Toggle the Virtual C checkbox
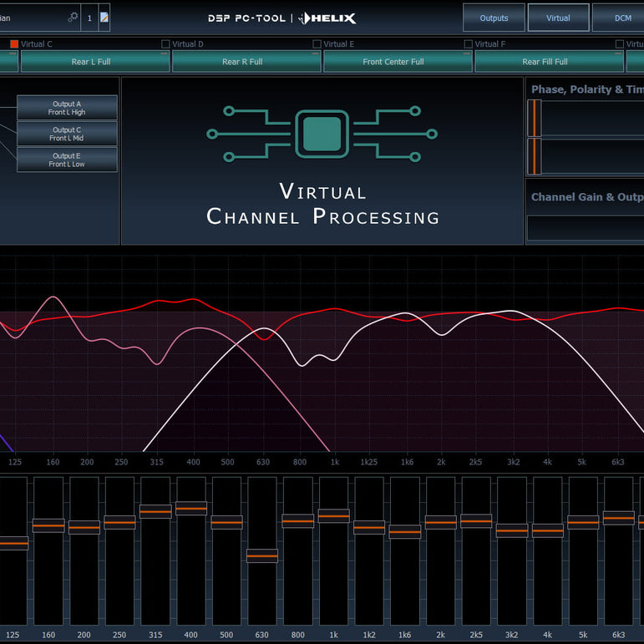 tap(14, 43)
